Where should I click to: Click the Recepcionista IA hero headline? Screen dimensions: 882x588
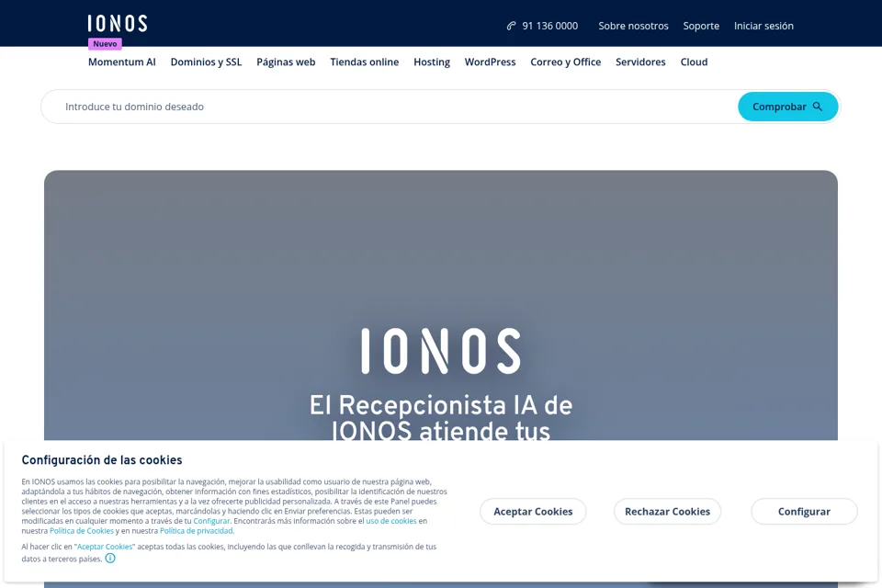click(x=441, y=417)
